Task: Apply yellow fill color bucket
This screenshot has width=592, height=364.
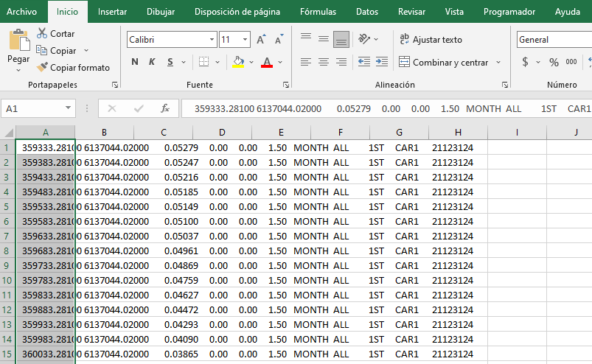Action: click(x=238, y=62)
